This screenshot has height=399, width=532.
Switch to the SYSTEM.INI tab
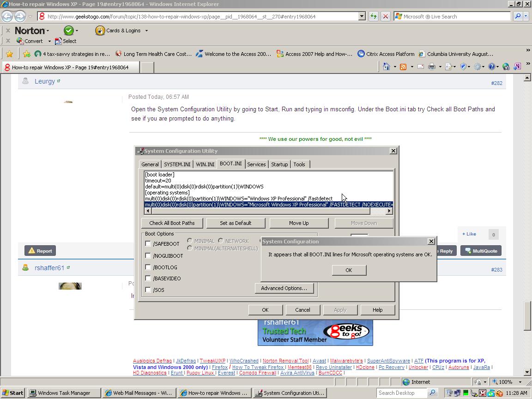click(177, 164)
